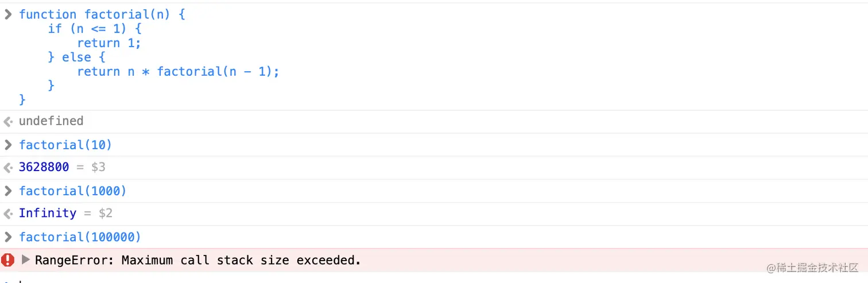Click the input chevron before factorial(100000)
This screenshot has width=868, height=283.
8,237
